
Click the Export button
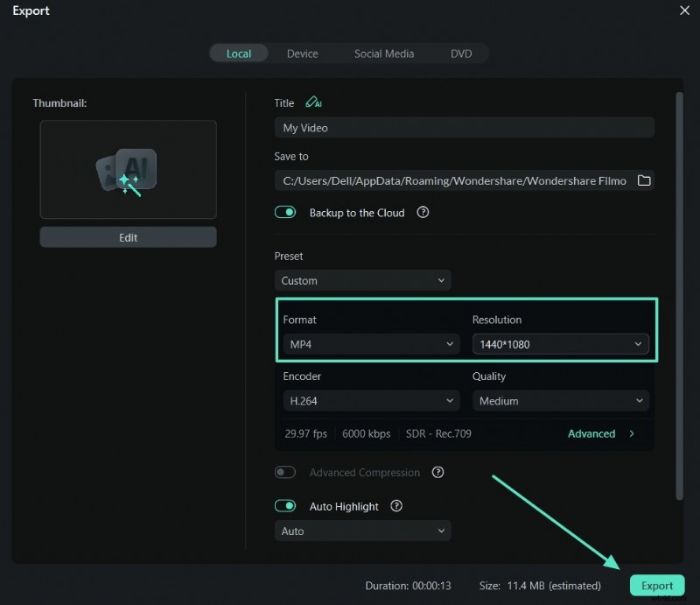(x=657, y=585)
